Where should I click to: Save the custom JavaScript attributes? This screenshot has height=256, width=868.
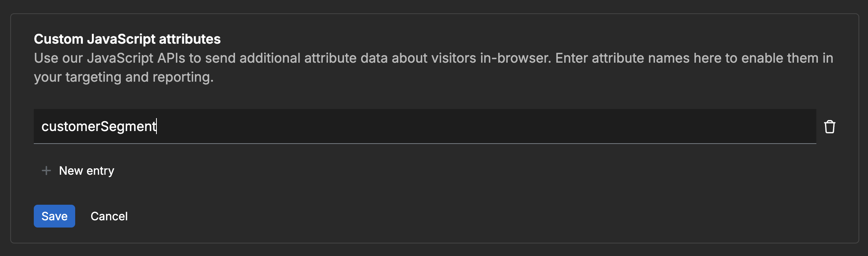(x=54, y=216)
